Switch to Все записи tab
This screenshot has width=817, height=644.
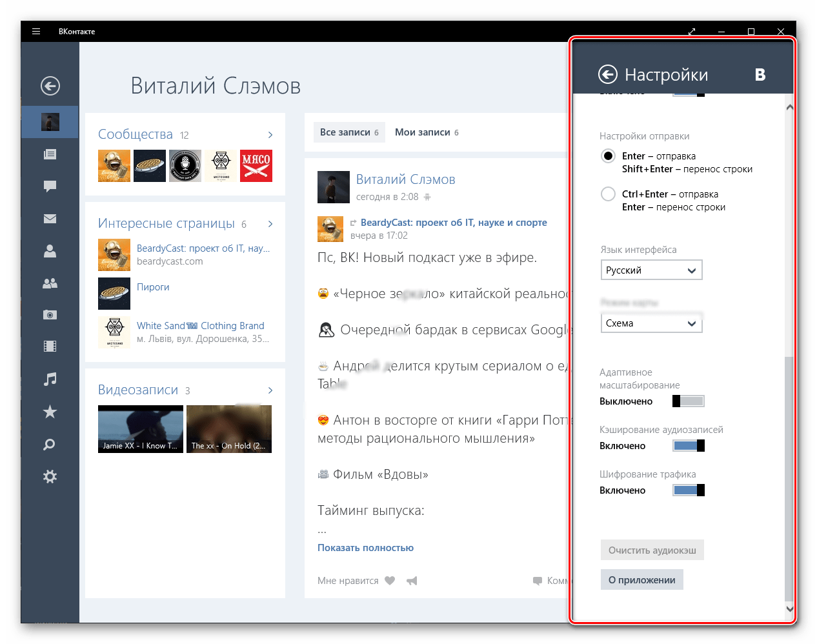(x=349, y=132)
